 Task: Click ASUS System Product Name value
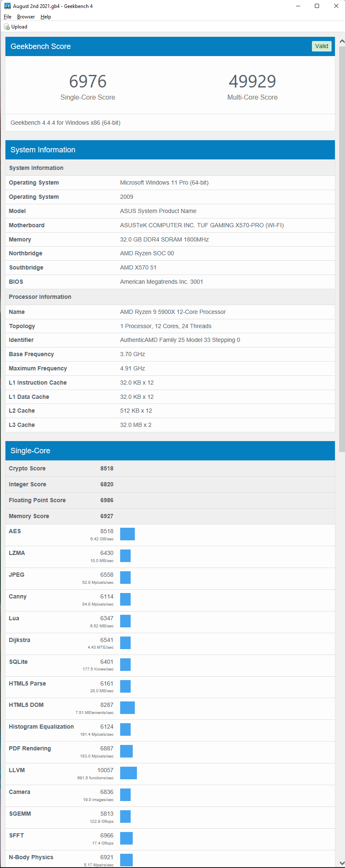(158, 211)
